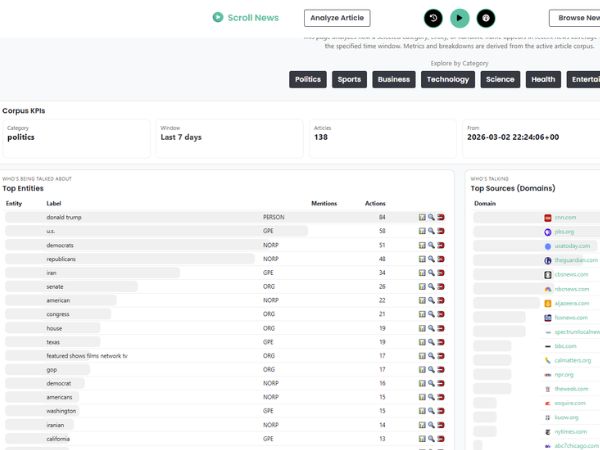
Task: Click the rewind history round button
Action: pyautogui.click(x=433, y=18)
